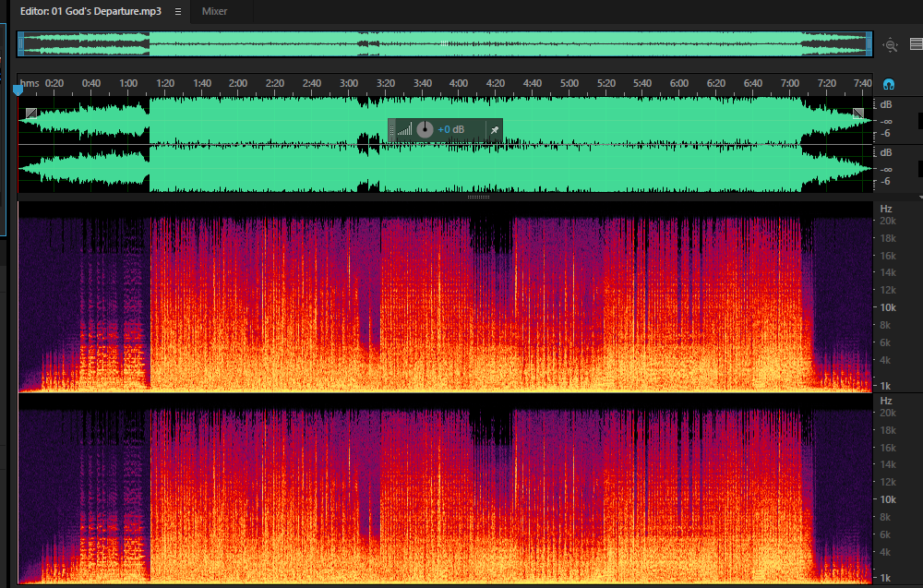
Task: Click the blue playhead marker on the ruler
Action: tap(18, 90)
